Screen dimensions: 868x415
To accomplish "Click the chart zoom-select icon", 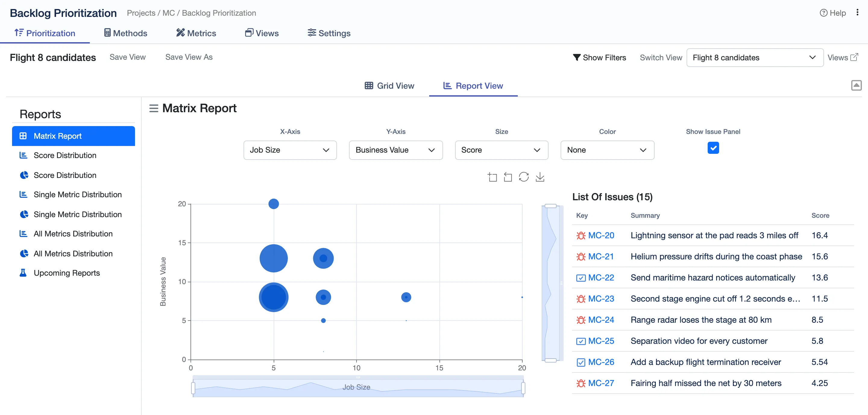I will click(492, 177).
